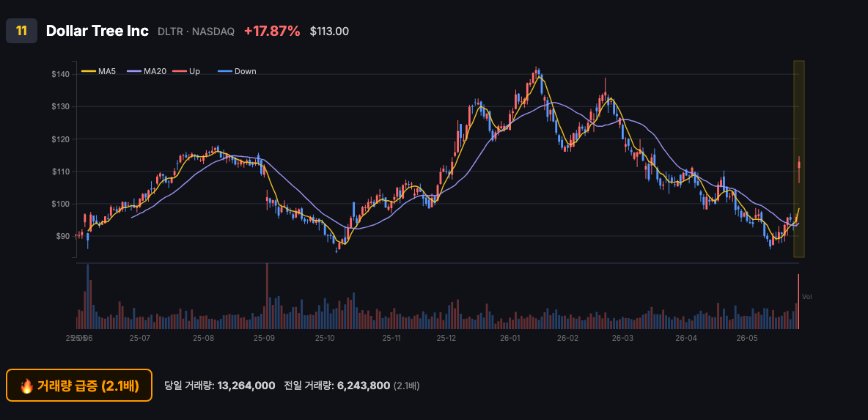Toggle the MA20 legend entry
This screenshot has height=420, width=868.
(147, 71)
